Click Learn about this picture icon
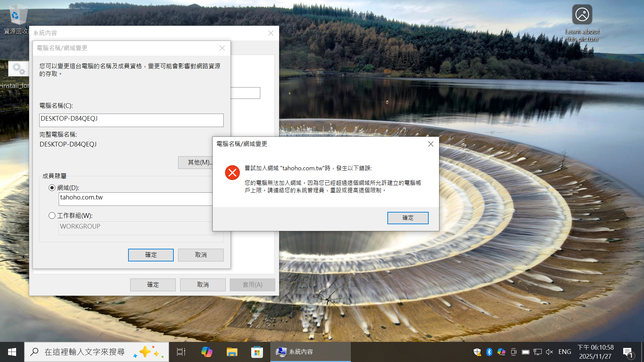Image resolution: width=644 pixels, height=362 pixels. [x=582, y=15]
